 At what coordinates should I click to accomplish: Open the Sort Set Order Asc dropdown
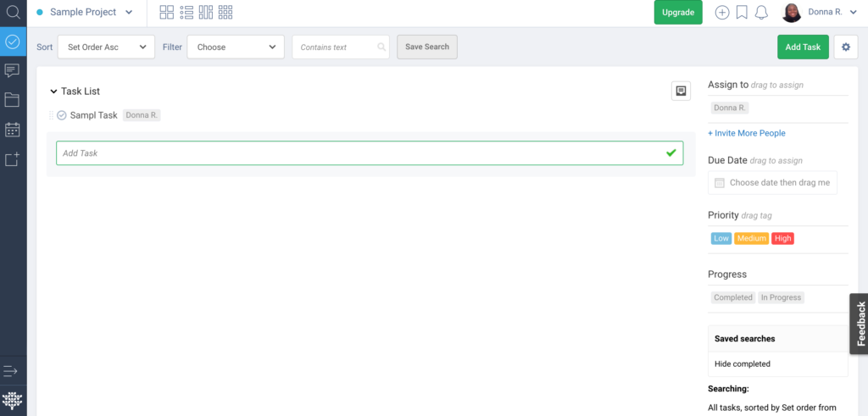pos(106,47)
